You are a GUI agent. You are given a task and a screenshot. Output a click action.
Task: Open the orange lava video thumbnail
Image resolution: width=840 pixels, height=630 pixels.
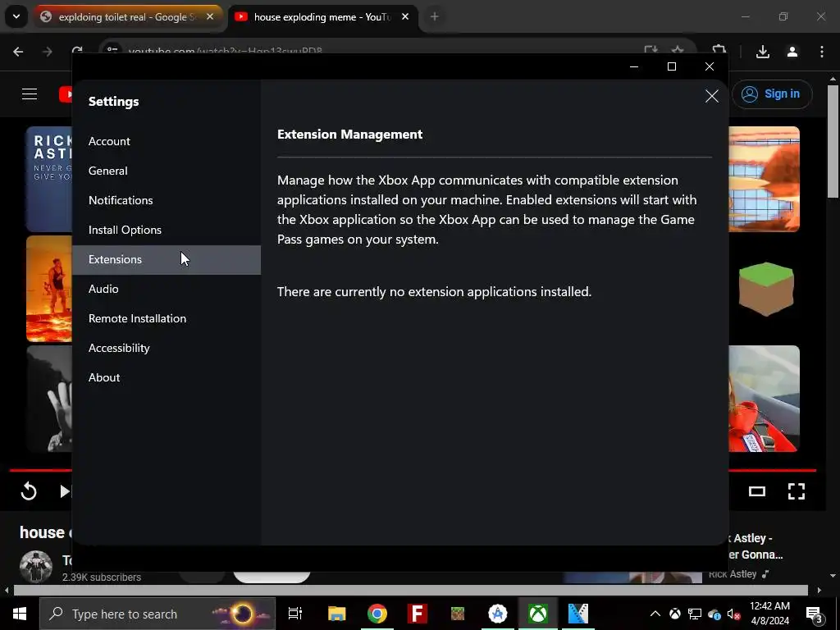49,288
